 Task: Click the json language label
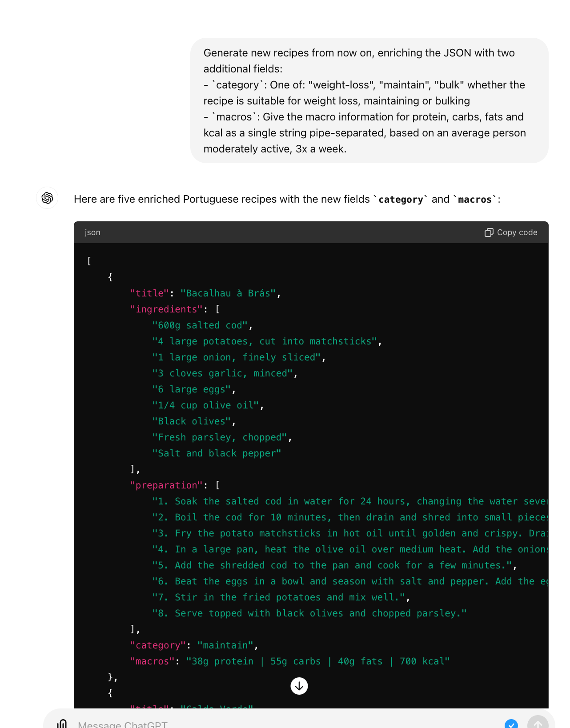point(92,232)
